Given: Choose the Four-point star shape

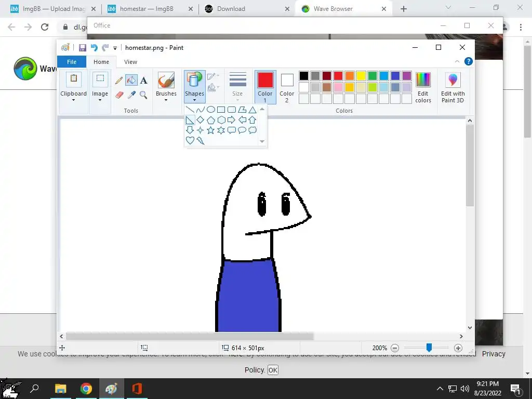Looking at the screenshot, I should tap(200, 130).
